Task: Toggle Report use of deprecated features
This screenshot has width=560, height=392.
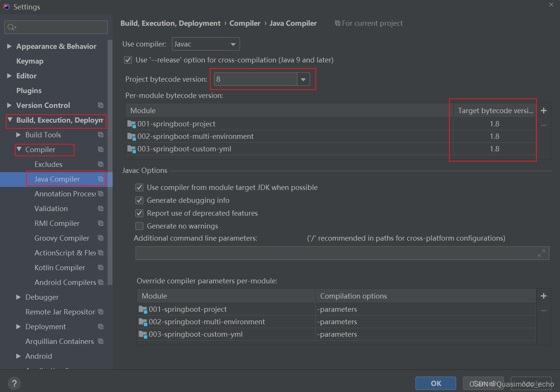Action: coord(139,213)
